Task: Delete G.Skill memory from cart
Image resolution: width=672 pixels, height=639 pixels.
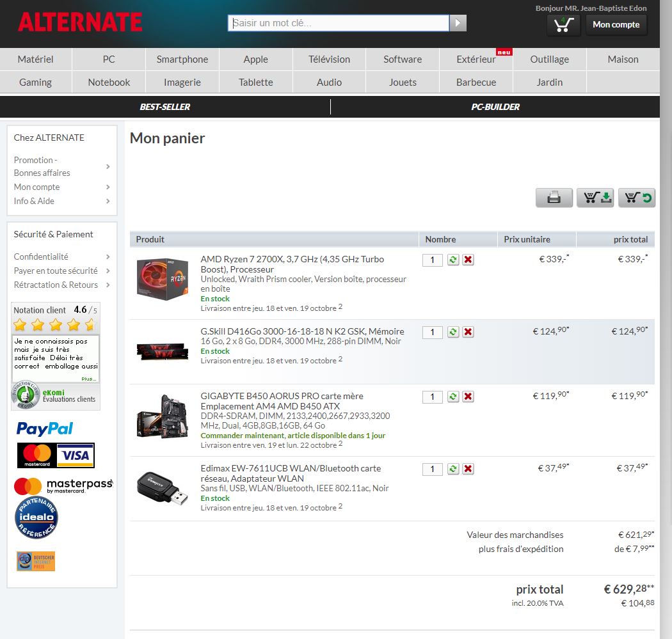Action: click(x=468, y=333)
